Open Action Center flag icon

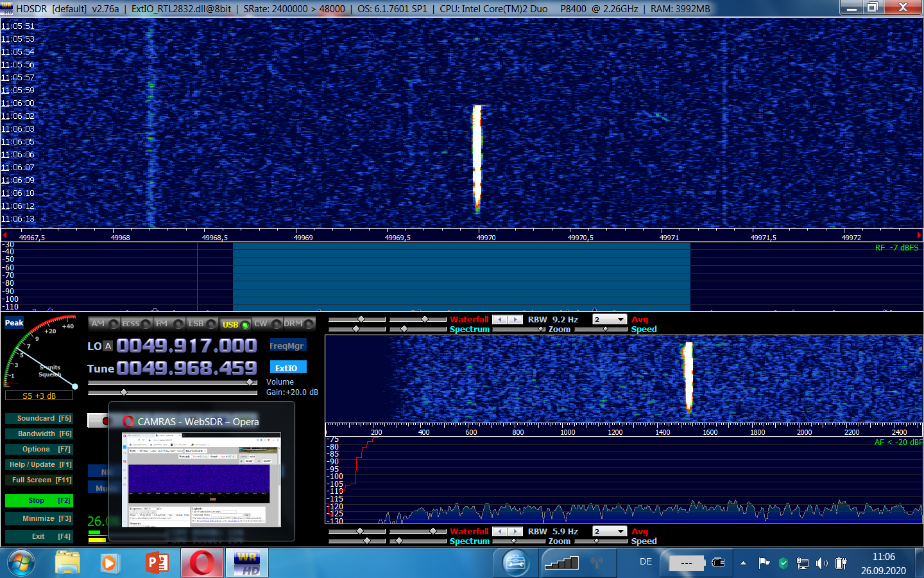pos(764,563)
